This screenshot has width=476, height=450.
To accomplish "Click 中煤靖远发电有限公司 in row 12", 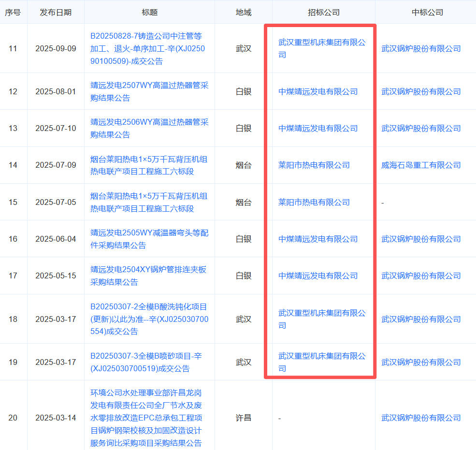I will pyautogui.click(x=318, y=91).
